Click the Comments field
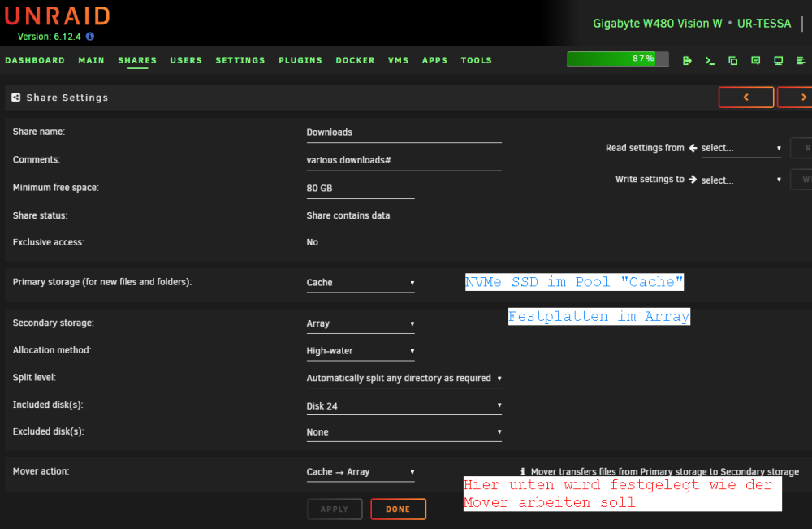Viewport: 812px width, 529px height. tap(404, 161)
